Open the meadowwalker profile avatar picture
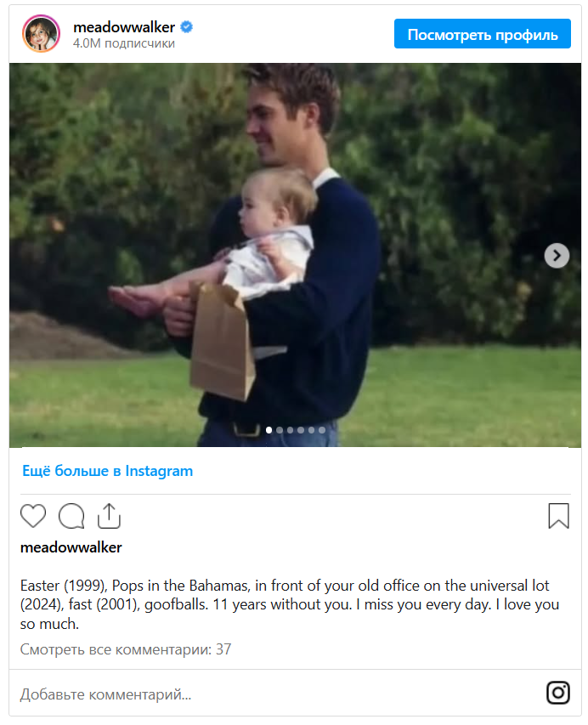588x725 pixels. pos(41,33)
